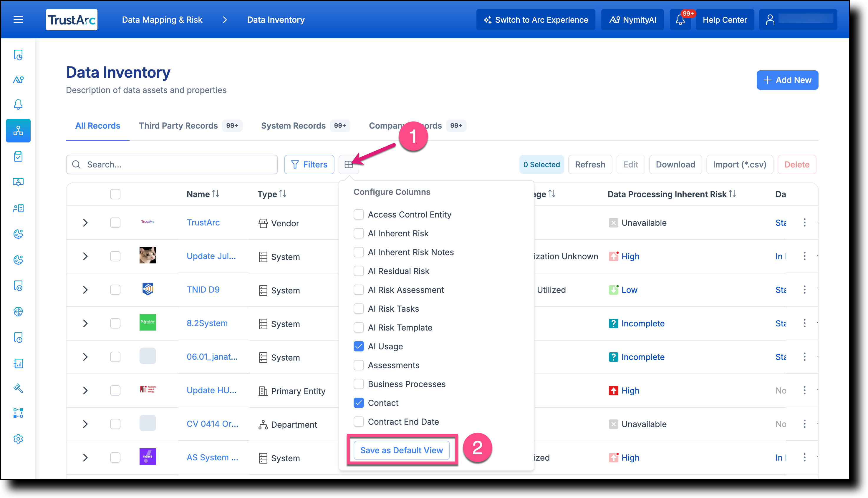
Task: Open the sidebar gavel icon
Action: (18, 388)
